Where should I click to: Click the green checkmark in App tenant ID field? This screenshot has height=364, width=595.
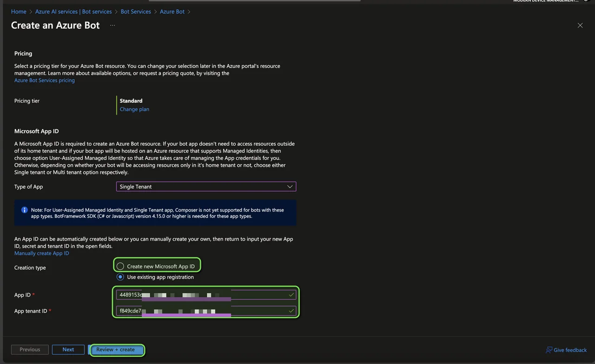pyautogui.click(x=291, y=311)
